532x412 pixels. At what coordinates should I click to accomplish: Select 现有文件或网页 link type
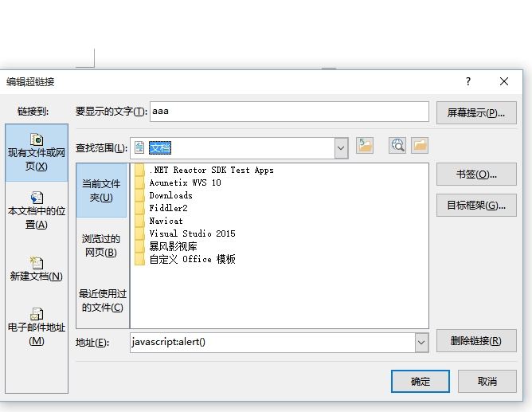(37, 153)
